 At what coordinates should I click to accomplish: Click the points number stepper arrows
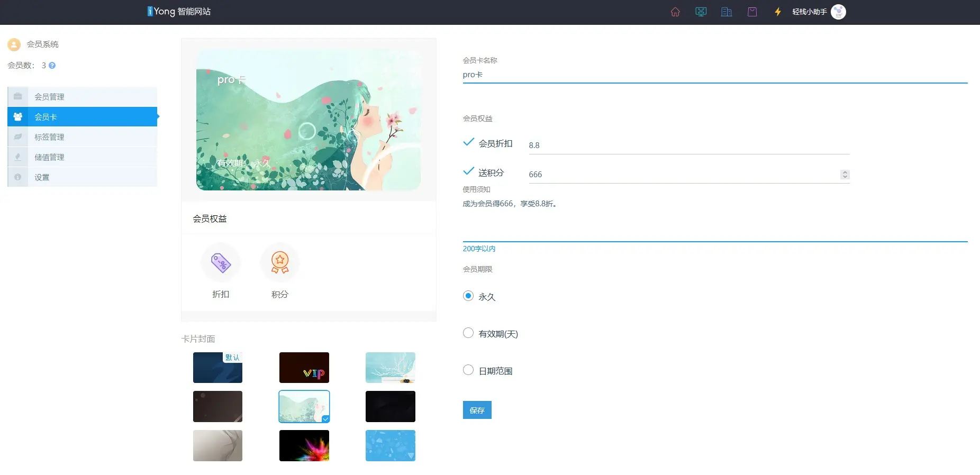[845, 175]
